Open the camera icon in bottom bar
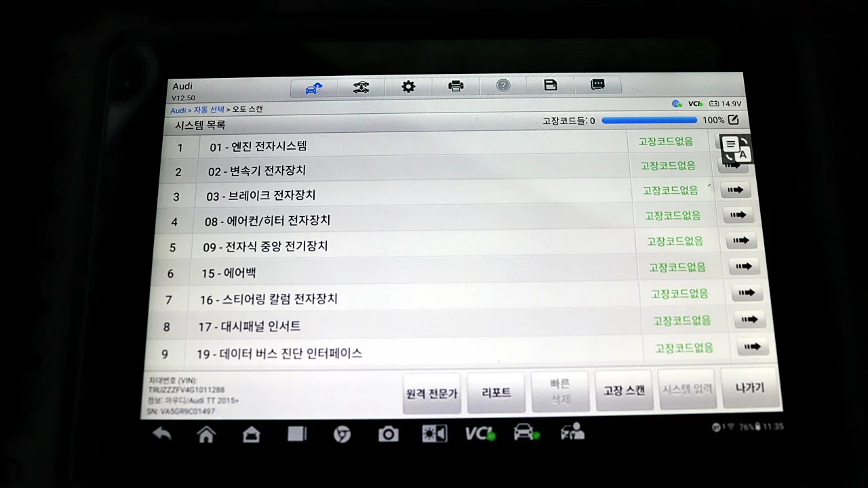 [388, 434]
